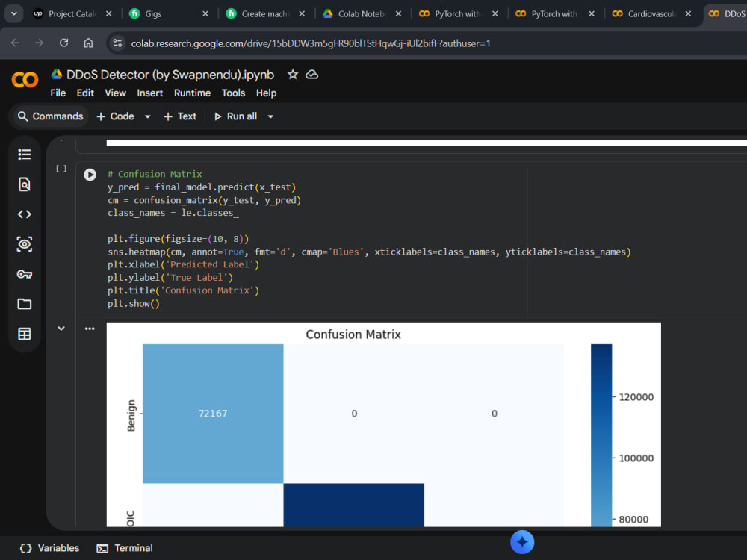The width and height of the screenshot is (747, 560).
Task: Open the Run all dropdown arrow
Action: [x=270, y=116]
